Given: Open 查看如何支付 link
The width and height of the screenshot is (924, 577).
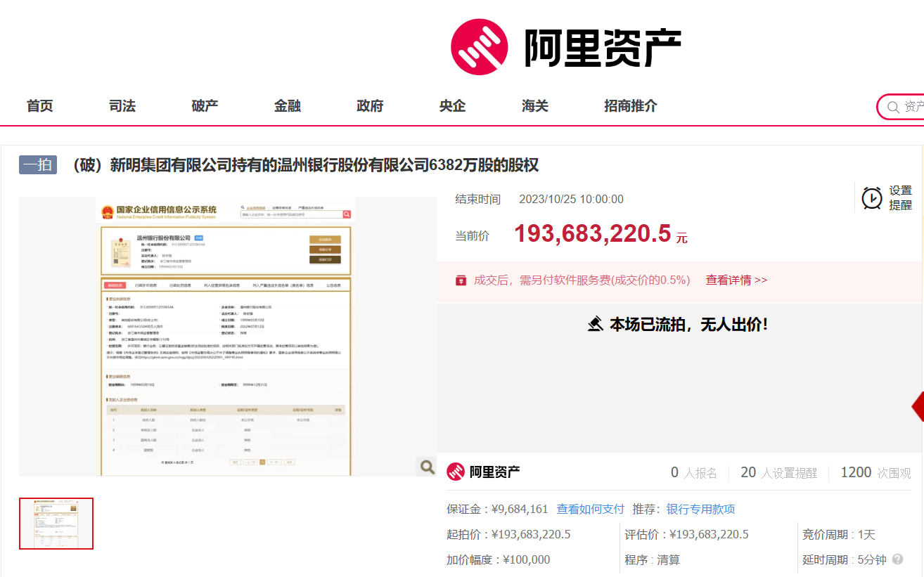Looking at the screenshot, I should click(x=591, y=509).
